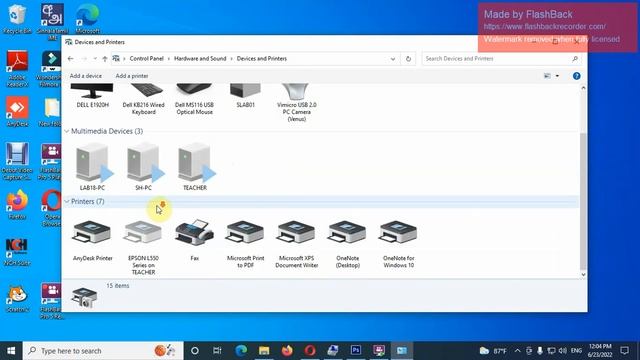Select the SLAB01 computer device

pos(245,96)
